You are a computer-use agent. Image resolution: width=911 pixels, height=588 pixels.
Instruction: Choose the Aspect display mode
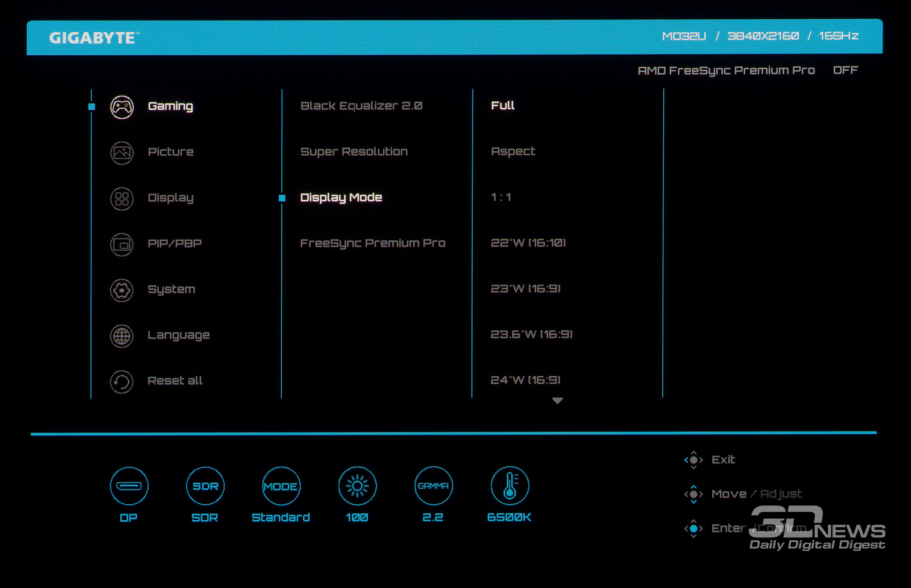click(513, 151)
